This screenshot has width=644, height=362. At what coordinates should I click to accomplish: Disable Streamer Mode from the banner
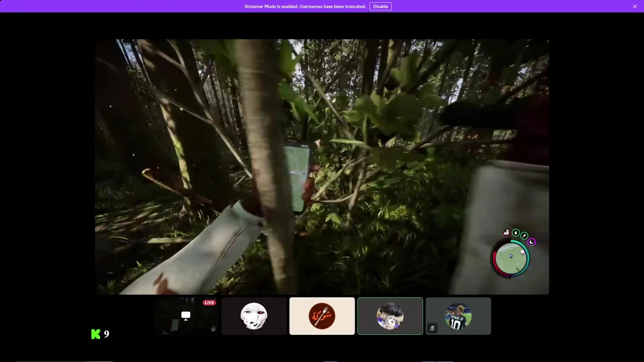point(380,7)
